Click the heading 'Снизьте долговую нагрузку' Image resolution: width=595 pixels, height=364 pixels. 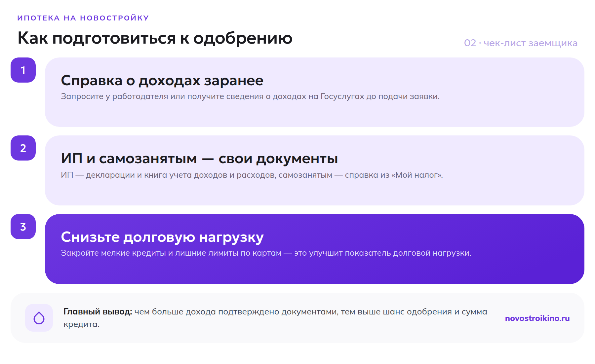(162, 237)
